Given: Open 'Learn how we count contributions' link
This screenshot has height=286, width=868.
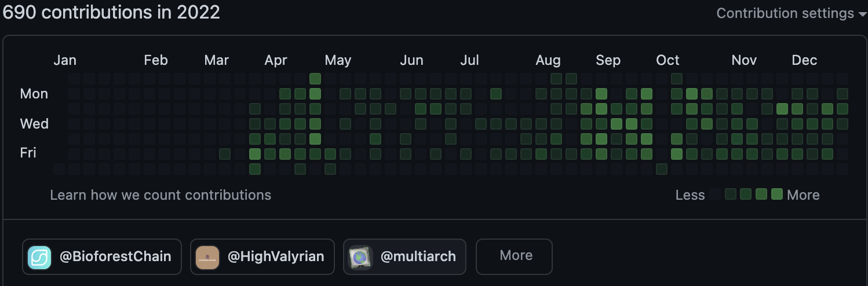Looking at the screenshot, I should (x=161, y=195).
